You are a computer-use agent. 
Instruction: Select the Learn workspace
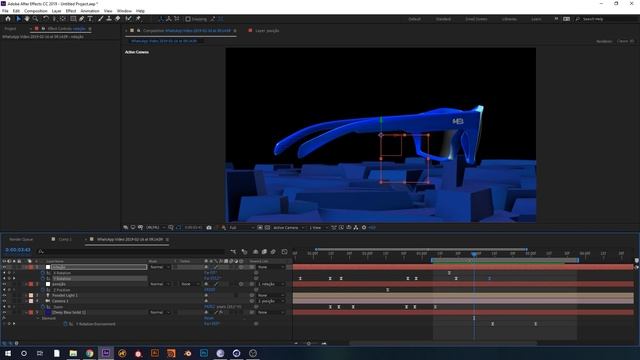pyautogui.click(x=536, y=19)
